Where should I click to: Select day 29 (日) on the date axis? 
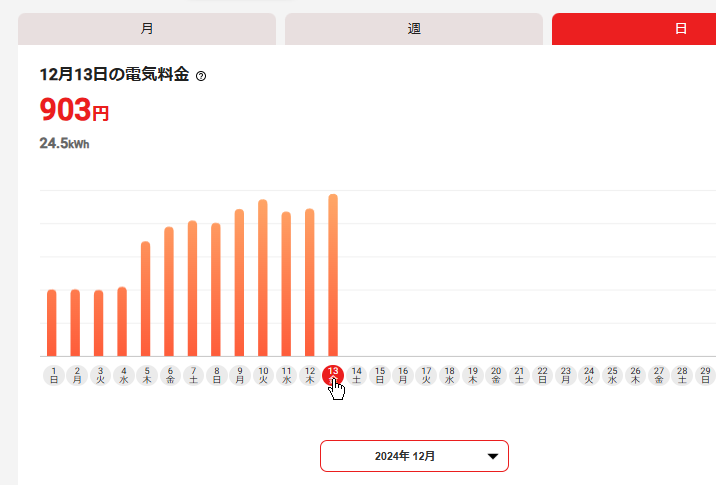[x=706, y=375]
